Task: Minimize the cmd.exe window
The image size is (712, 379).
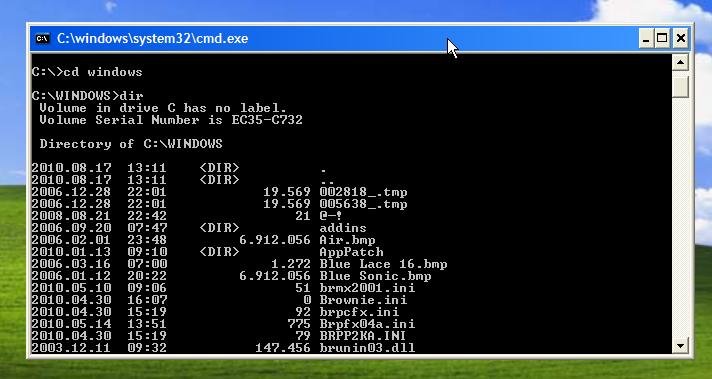Action: click(x=646, y=38)
